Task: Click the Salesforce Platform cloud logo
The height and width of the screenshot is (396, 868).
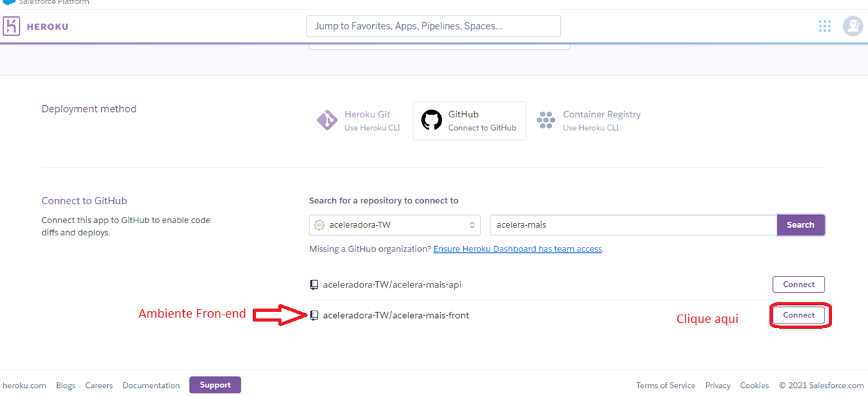Action: [9, 2]
